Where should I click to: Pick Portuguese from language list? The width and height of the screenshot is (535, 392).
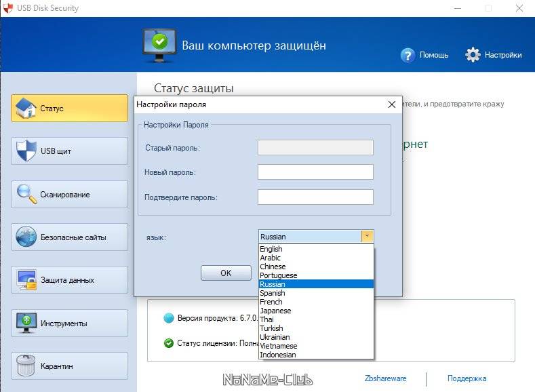click(316, 275)
